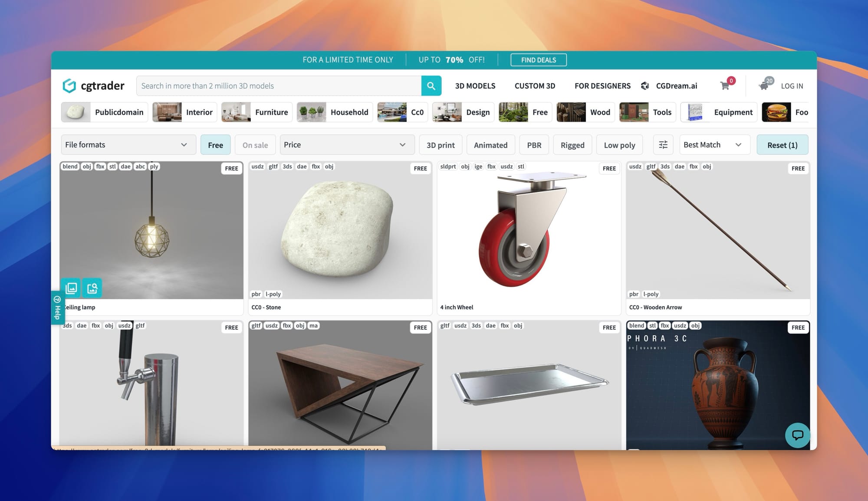Click the cgtrader logo
This screenshot has height=501, width=868.
94,86
